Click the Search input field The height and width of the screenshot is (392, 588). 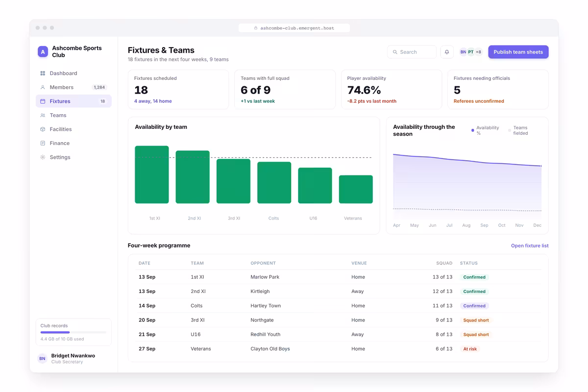tap(412, 52)
